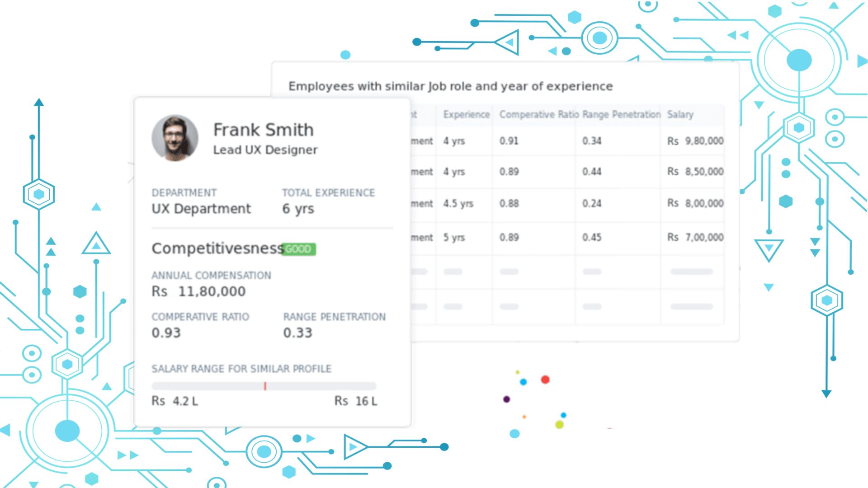Click the Frank Smith name heading
Screen dimensions: 868x488
pyautogui.click(x=264, y=130)
